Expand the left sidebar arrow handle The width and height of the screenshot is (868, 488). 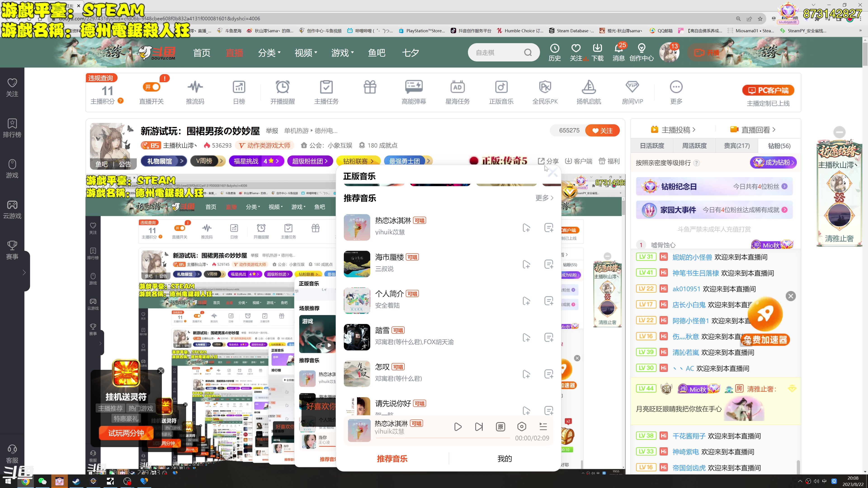point(24,272)
